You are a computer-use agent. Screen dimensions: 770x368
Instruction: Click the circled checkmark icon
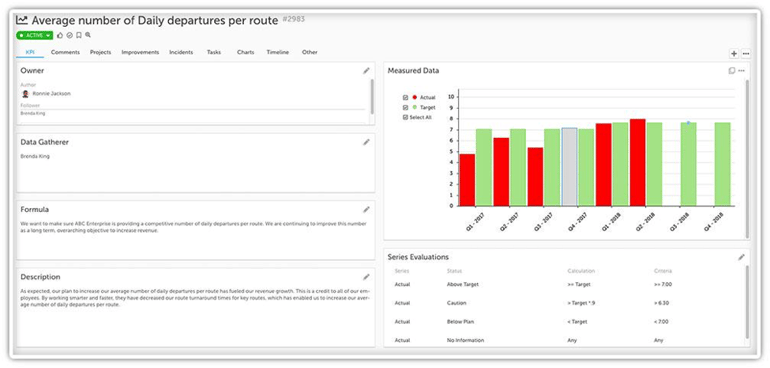tap(69, 35)
